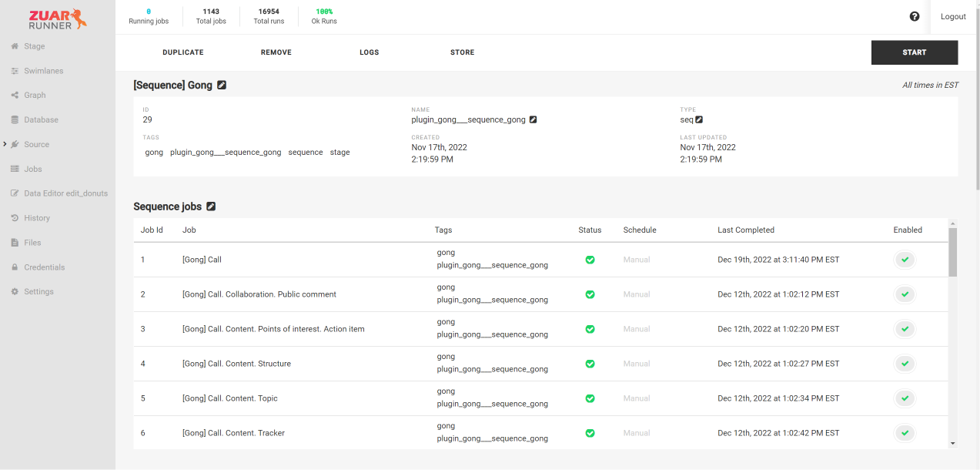The image size is (980, 470).
Task: Click the DUPLICATE button
Action: click(183, 52)
